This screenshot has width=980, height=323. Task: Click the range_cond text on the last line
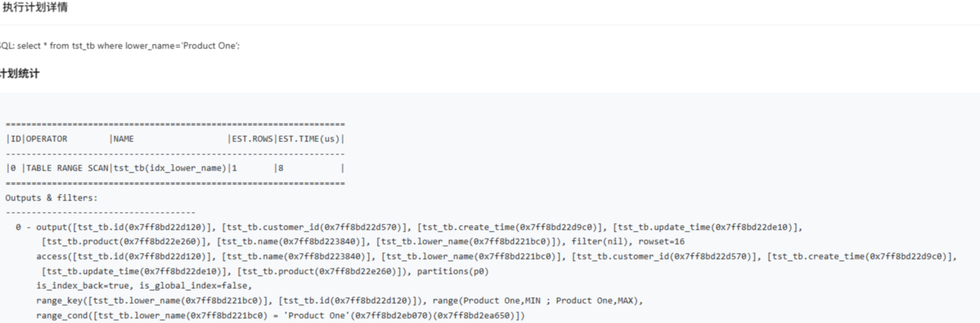point(62,315)
